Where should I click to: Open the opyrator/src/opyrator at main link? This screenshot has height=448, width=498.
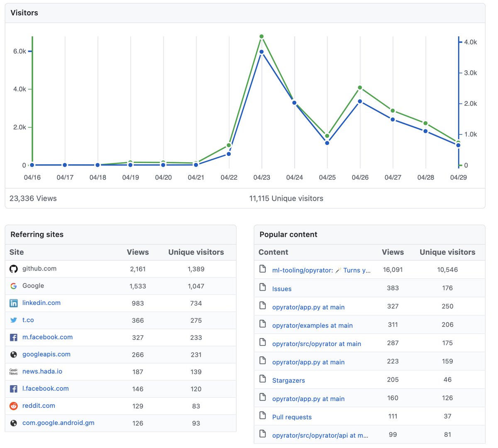click(x=317, y=343)
